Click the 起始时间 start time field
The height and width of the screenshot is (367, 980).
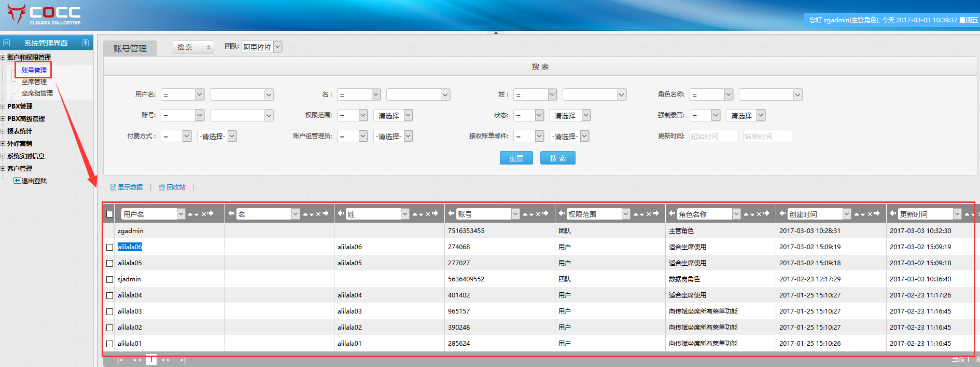pos(713,136)
